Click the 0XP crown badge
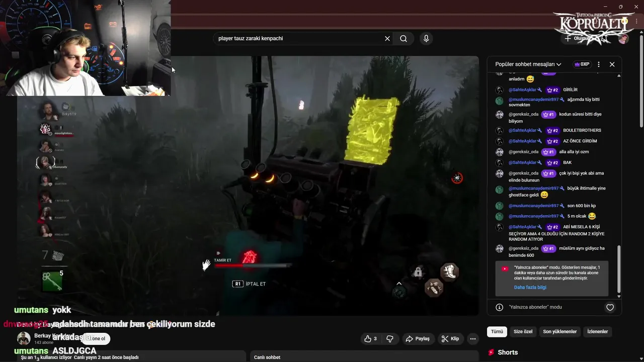Image resolution: width=644 pixels, height=362 pixels. point(582,64)
